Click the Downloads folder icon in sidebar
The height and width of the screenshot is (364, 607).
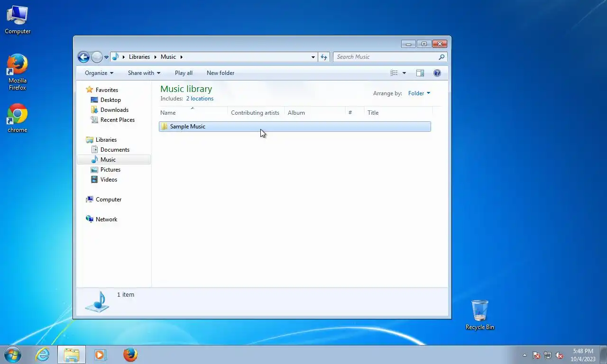(94, 110)
